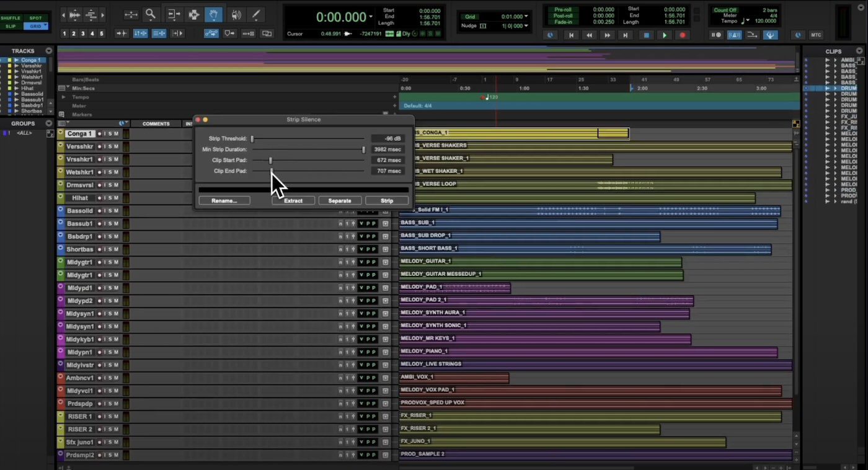868x470 pixels.
Task: Select the Scrubber speaker tool
Action: tap(236, 14)
